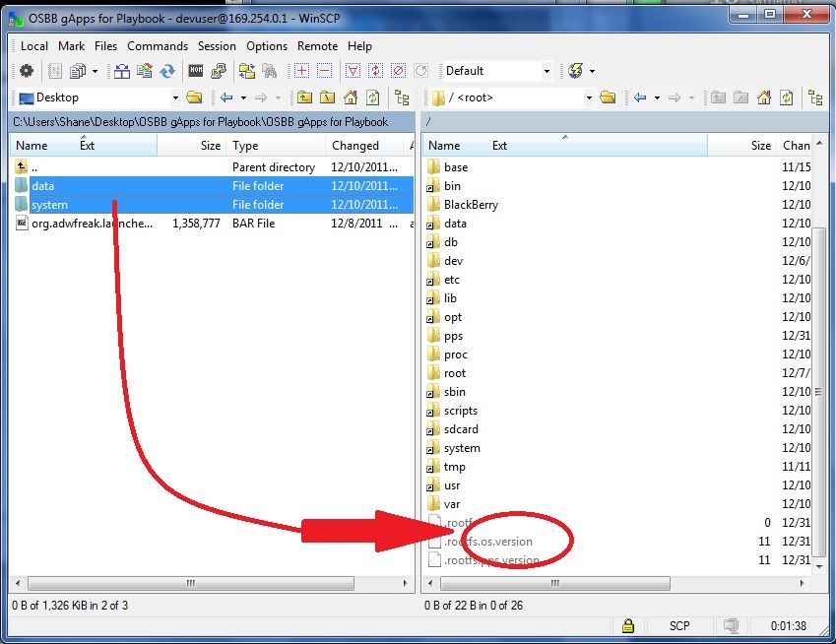The height and width of the screenshot is (644, 836).
Task: Go back in local panel history
Action: (x=226, y=97)
